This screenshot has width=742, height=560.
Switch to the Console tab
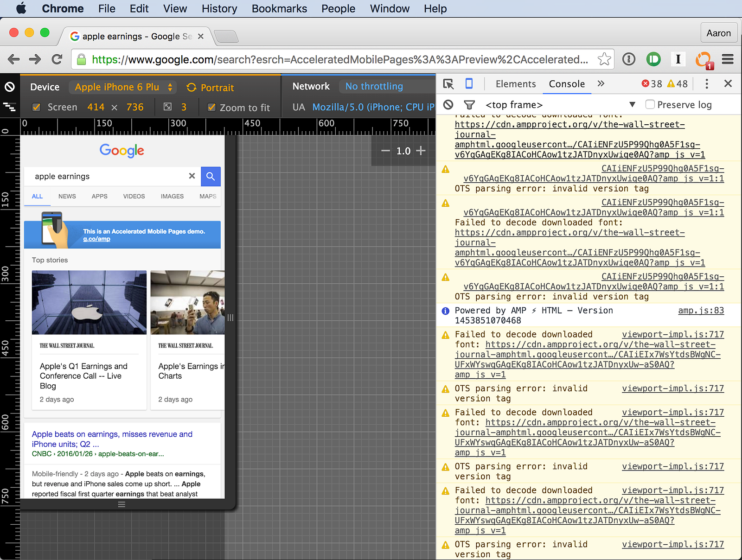[x=567, y=84]
